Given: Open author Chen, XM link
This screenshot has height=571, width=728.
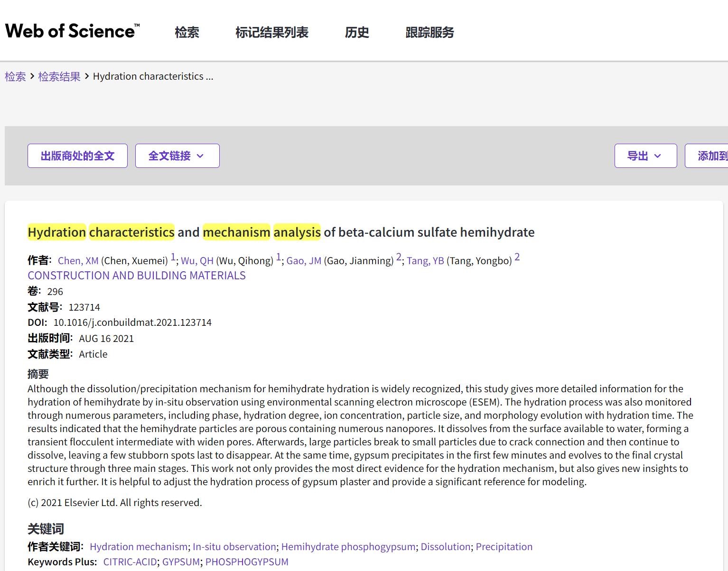Looking at the screenshot, I should (x=78, y=260).
